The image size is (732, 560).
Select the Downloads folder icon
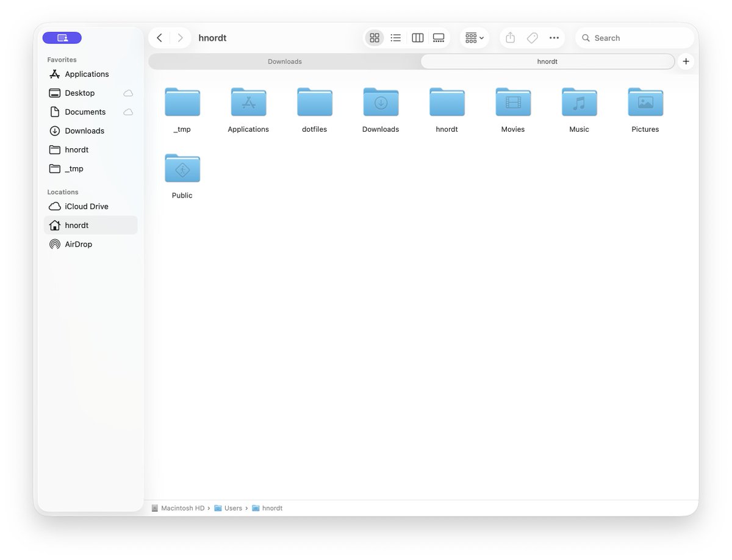(x=381, y=102)
